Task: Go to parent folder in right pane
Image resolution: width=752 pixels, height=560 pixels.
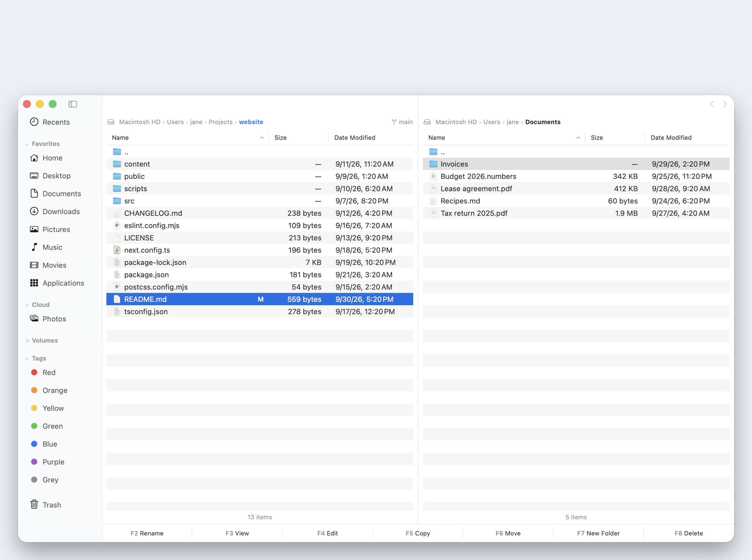Action: (x=576, y=152)
